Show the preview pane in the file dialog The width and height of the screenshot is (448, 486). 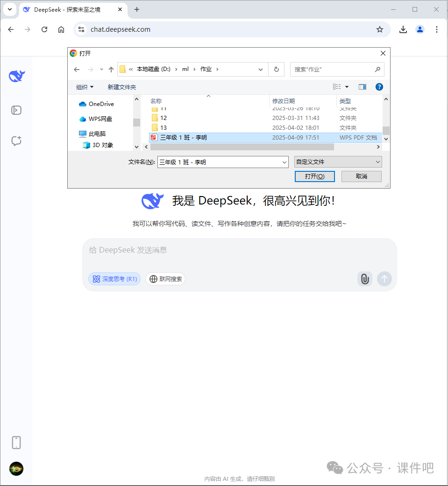362,86
